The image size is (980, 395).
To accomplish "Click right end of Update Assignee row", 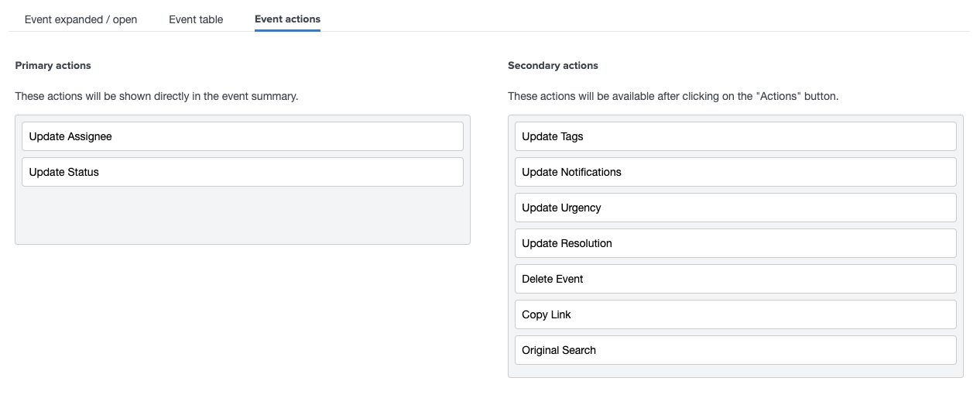I will [x=449, y=136].
